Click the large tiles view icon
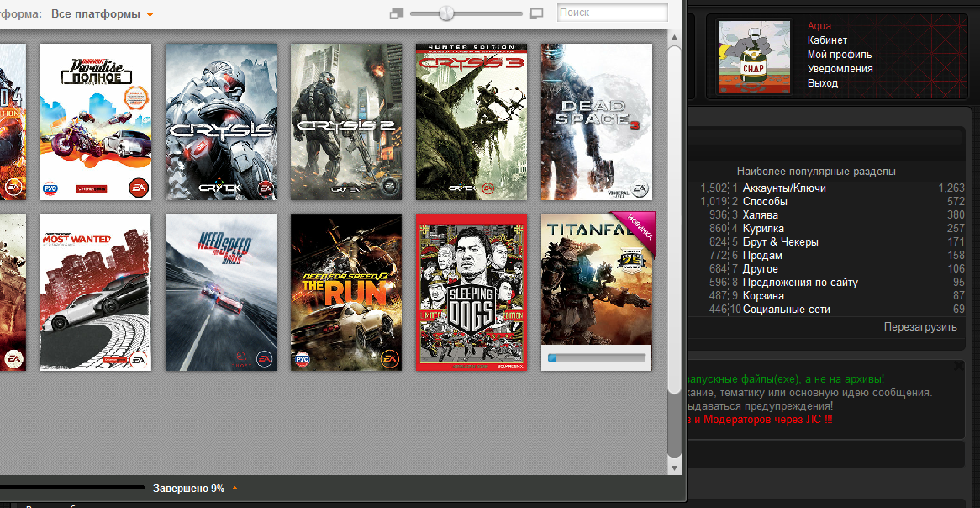Viewport: 980px width, 508px height. [x=536, y=13]
